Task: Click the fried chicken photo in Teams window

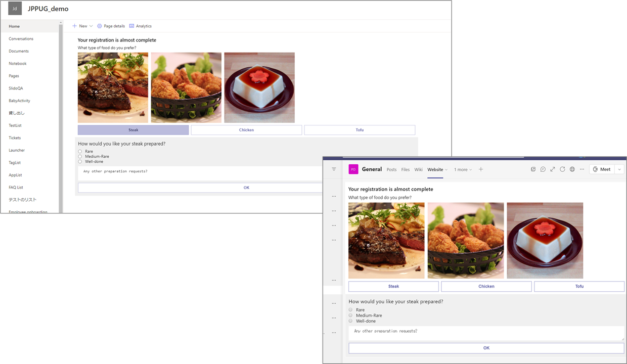Action: (466, 241)
